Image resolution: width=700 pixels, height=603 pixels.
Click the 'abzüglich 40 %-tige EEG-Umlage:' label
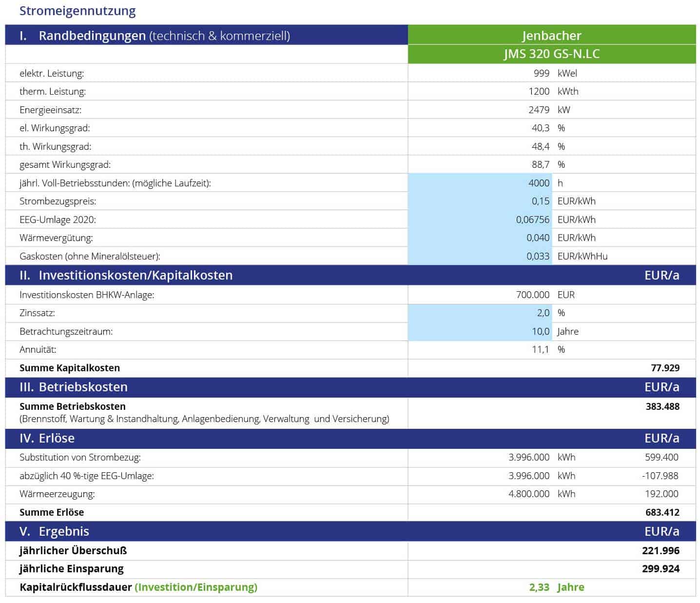87,476
